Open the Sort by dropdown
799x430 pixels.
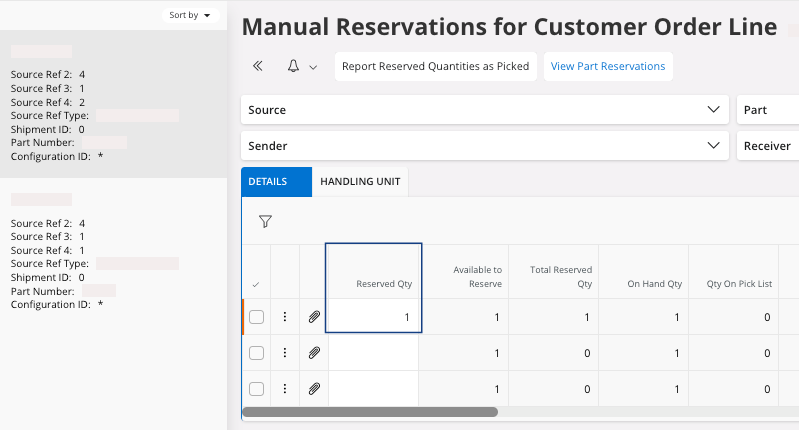click(x=190, y=16)
